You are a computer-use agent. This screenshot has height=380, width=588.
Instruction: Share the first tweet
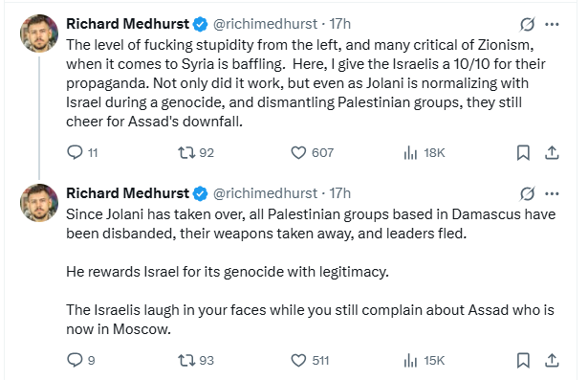[x=552, y=152]
